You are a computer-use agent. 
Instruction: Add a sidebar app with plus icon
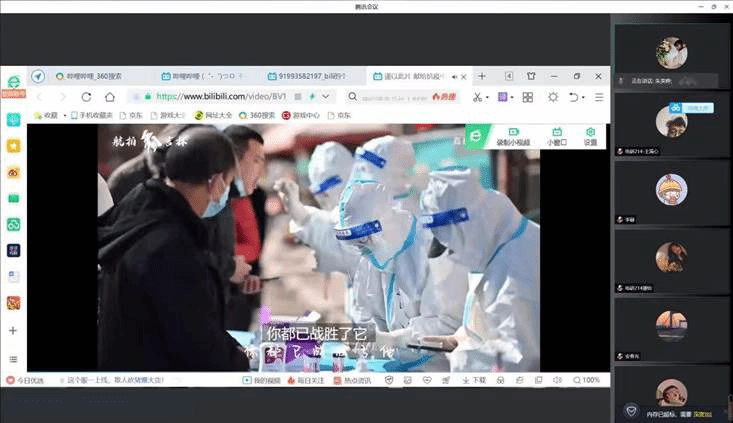point(13,330)
